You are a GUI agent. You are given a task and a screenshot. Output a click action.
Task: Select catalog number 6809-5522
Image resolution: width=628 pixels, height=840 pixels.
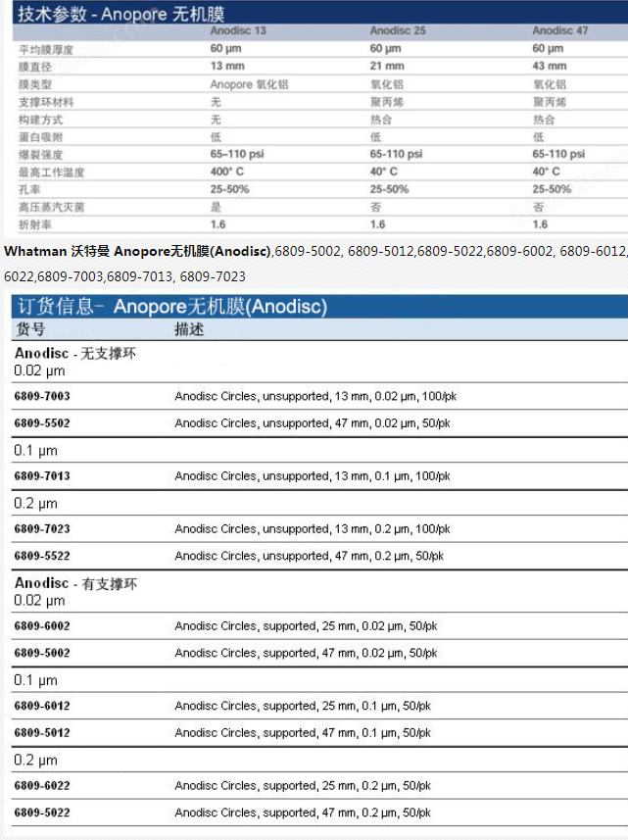coord(42,556)
